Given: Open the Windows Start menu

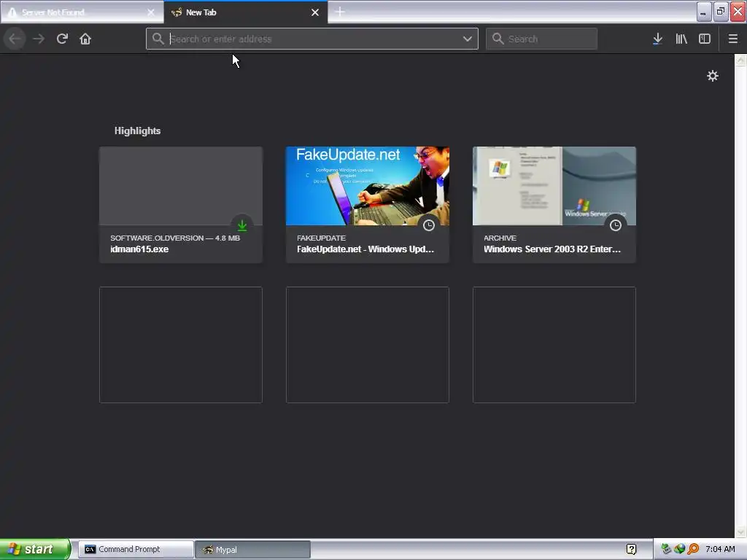Looking at the screenshot, I should click(x=35, y=549).
